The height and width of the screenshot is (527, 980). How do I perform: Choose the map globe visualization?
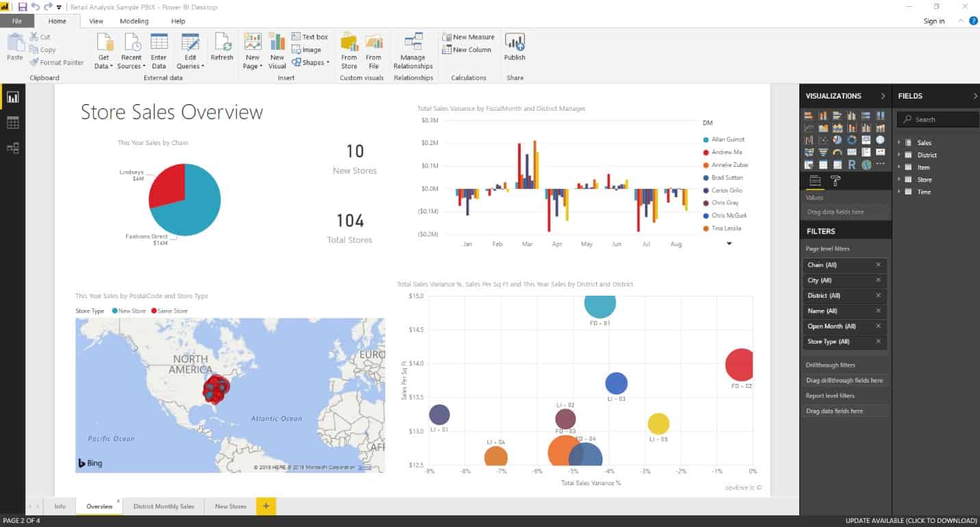coord(880,140)
